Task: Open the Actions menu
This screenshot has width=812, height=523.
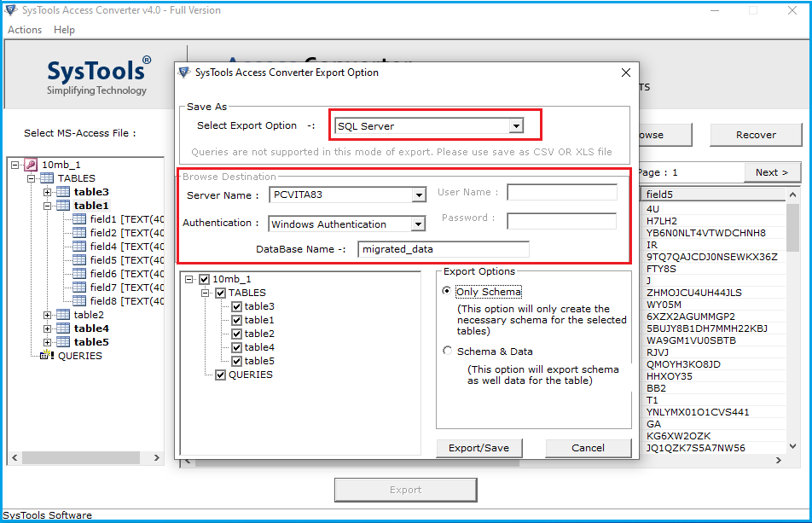Action: pos(25,30)
